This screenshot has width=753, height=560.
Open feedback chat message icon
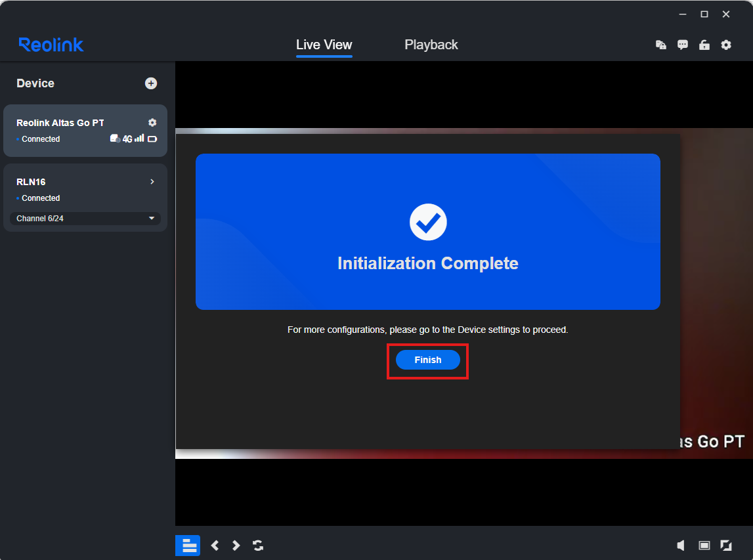coord(683,45)
